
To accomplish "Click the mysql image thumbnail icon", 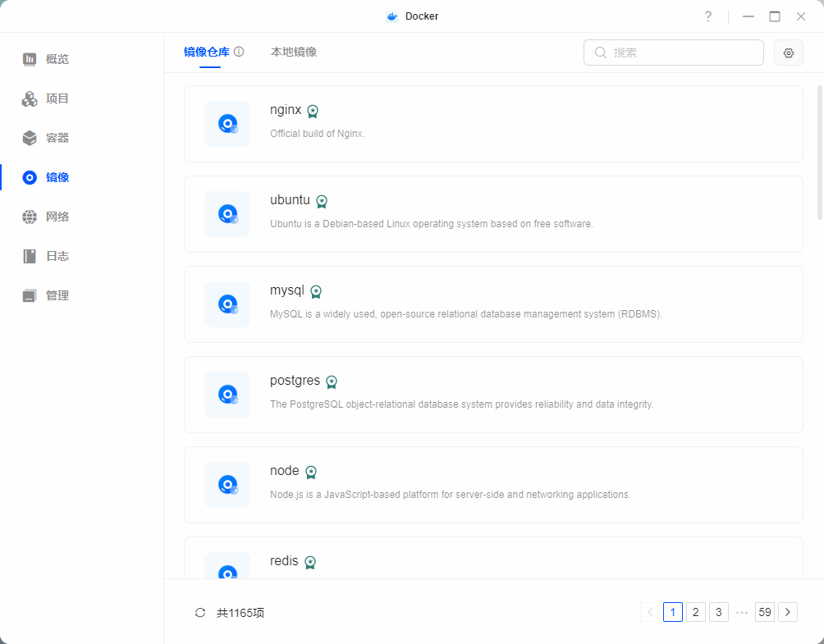I will click(x=227, y=304).
